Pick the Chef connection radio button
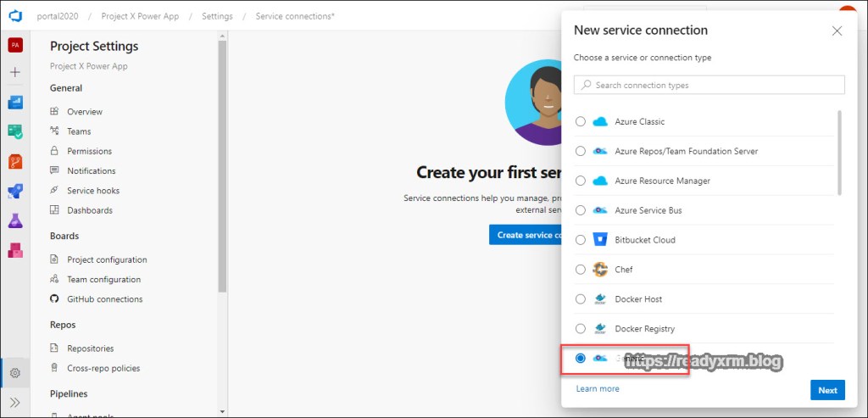868x418 pixels. pyautogui.click(x=581, y=270)
